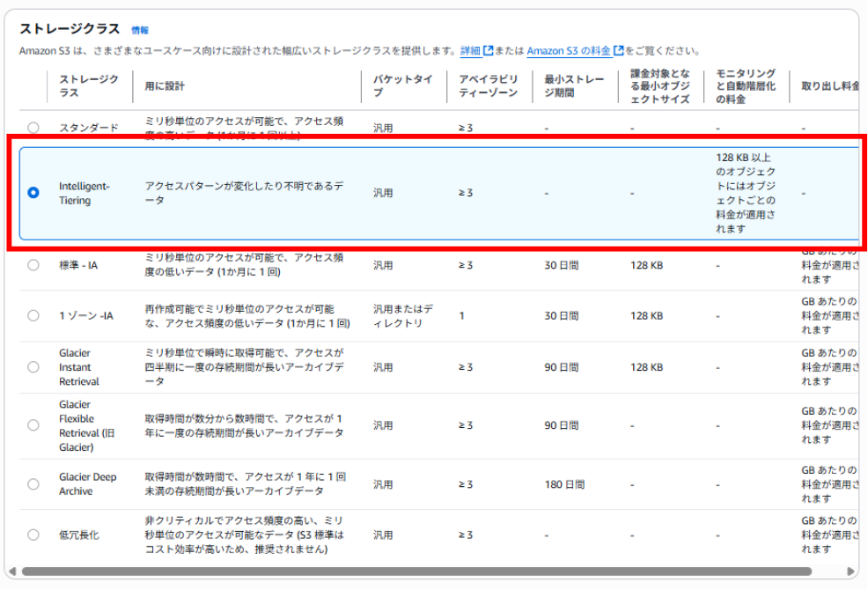Screen dimensions: 868x590
Task: Choose the 標準 - IA storage class
Action: point(33,265)
